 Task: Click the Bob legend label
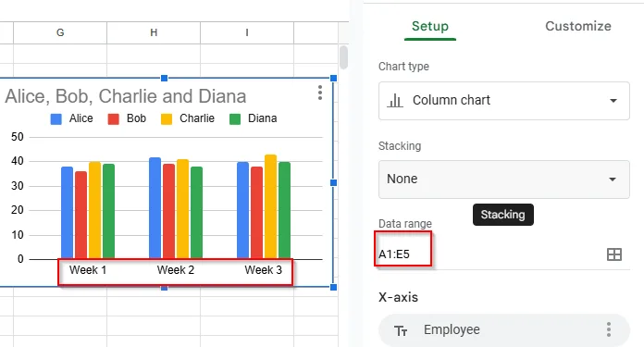(x=136, y=118)
